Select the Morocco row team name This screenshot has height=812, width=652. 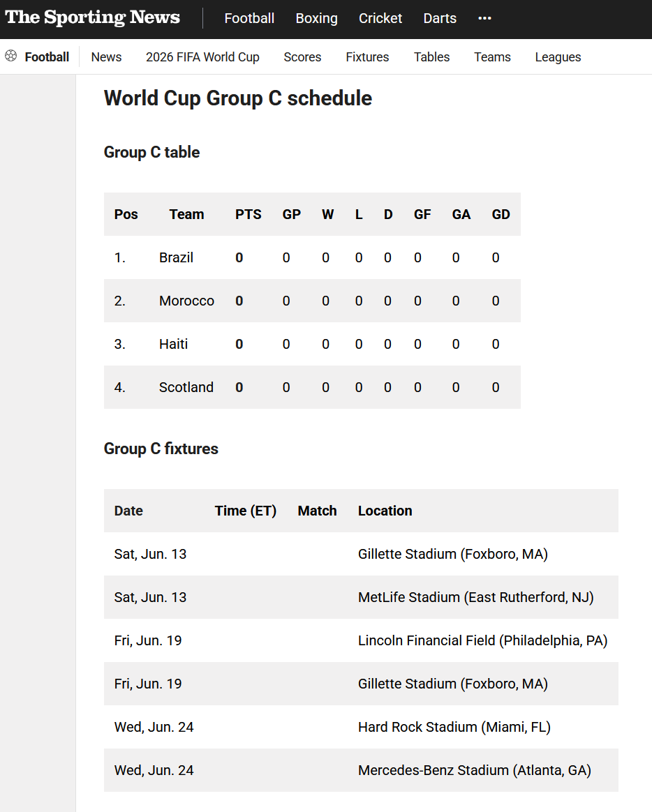186,301
